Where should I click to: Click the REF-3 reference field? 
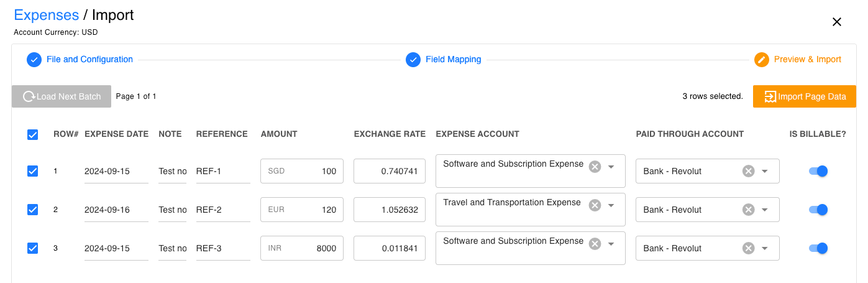[x=223, y=248]
